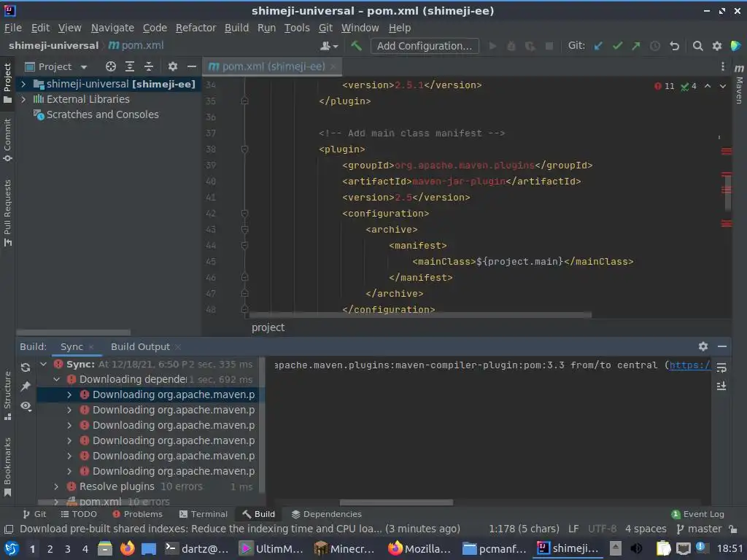The image size is (747, 560).
Task: Collapse Downloading dependencies node
Action: coord(57,379)
